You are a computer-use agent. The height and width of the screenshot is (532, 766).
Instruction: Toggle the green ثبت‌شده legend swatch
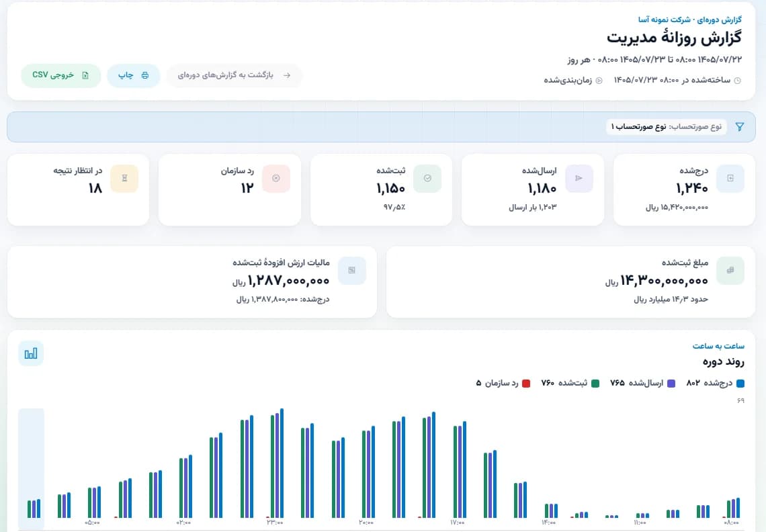[595, 384]
